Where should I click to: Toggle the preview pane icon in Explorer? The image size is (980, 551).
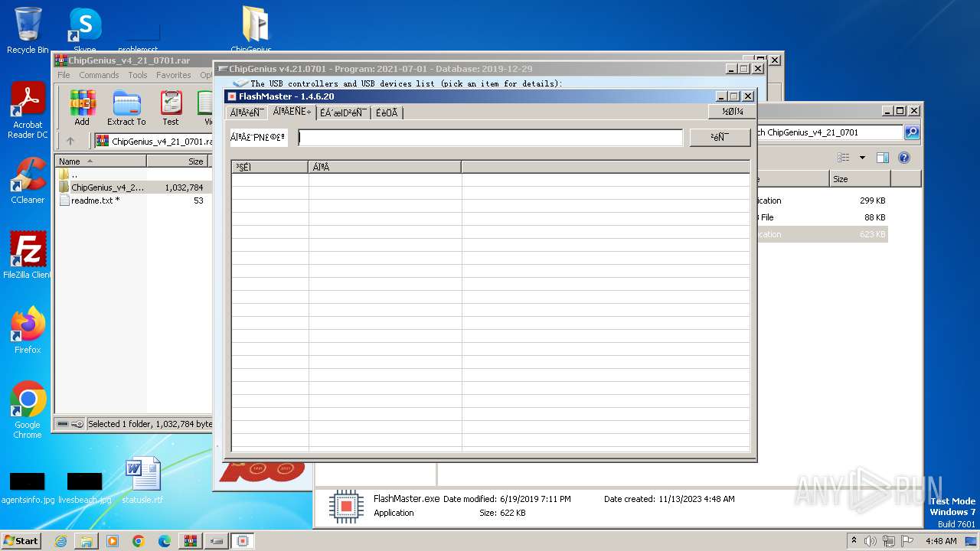(x=883, y=158)
